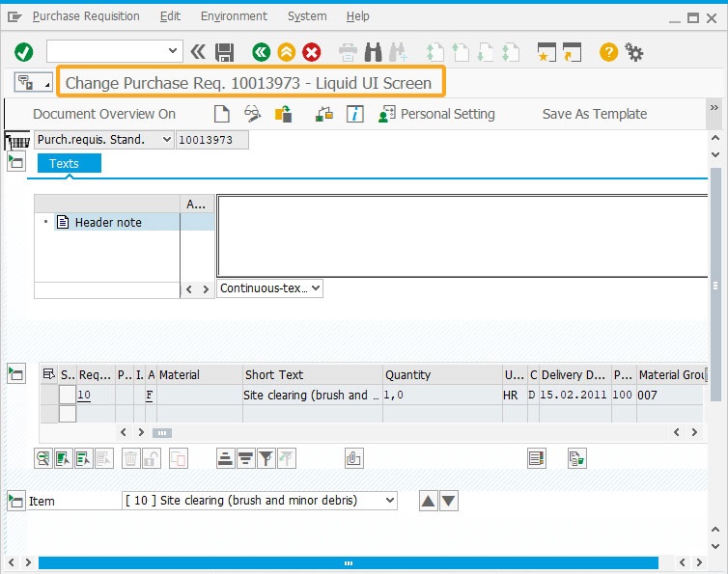Collapse the header section toggle icon
This screenshot has height=574, width=728.
[16, 162]
